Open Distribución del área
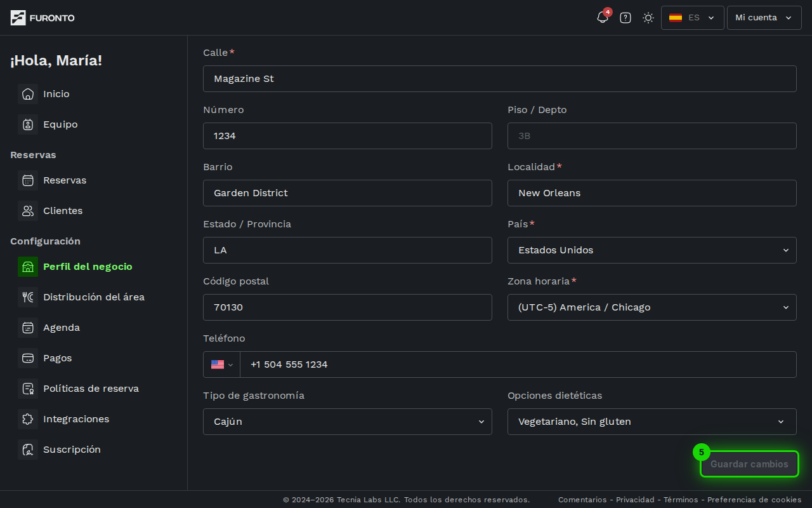 tap(94, 297)
